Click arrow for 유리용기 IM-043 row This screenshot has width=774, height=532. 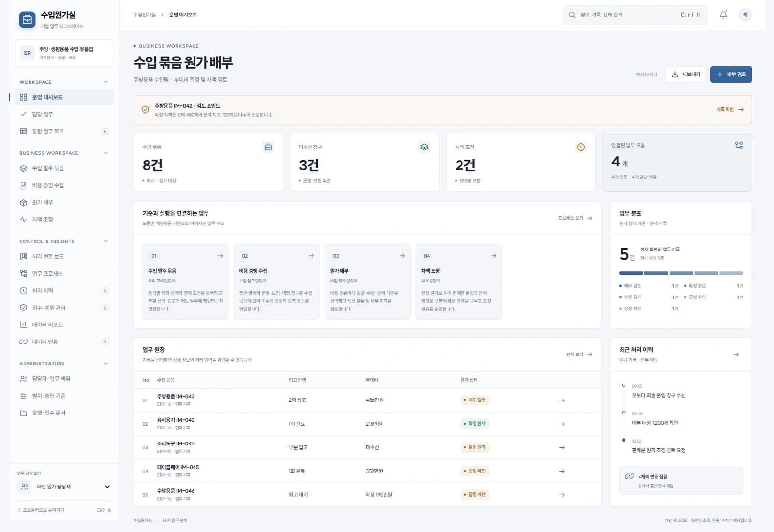pos(562,424)
